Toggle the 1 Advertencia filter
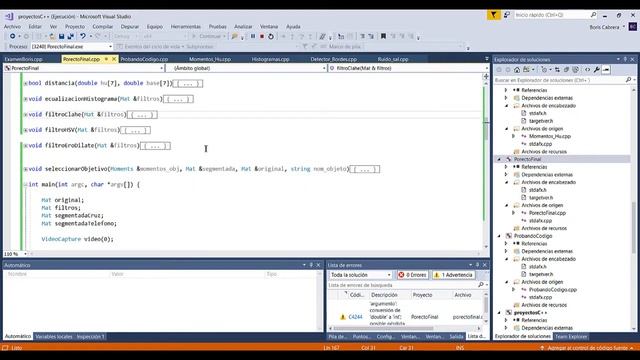The image size is (640, 360). click(x=453, y=275)
